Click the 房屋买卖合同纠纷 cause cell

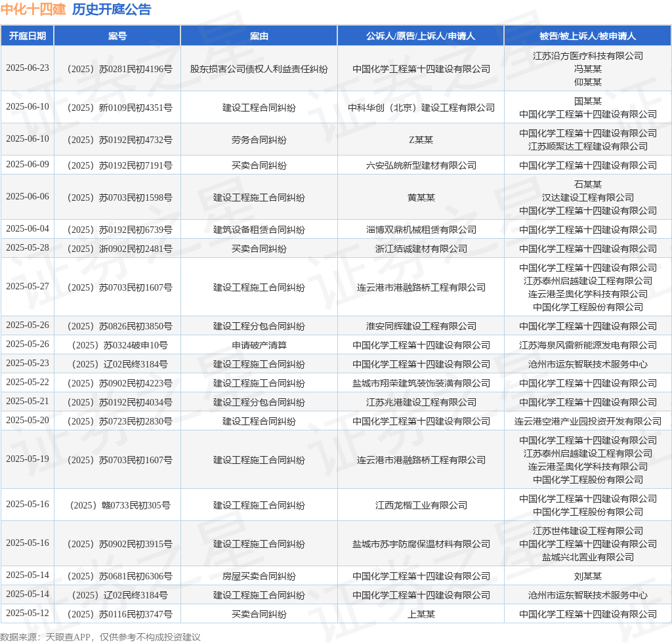259,576
